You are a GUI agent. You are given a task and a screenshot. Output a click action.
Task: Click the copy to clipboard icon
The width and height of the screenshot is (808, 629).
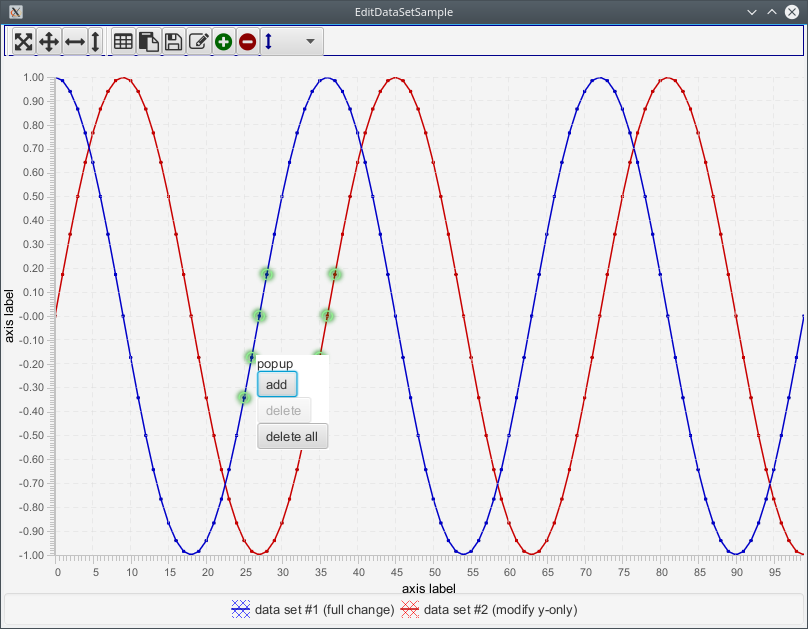(x=148, y=42)
